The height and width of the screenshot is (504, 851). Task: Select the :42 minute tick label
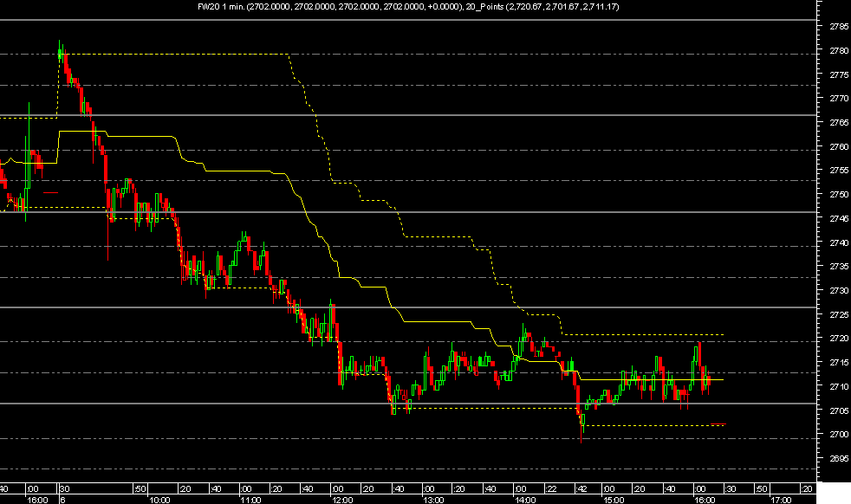(x=581, y=488)
